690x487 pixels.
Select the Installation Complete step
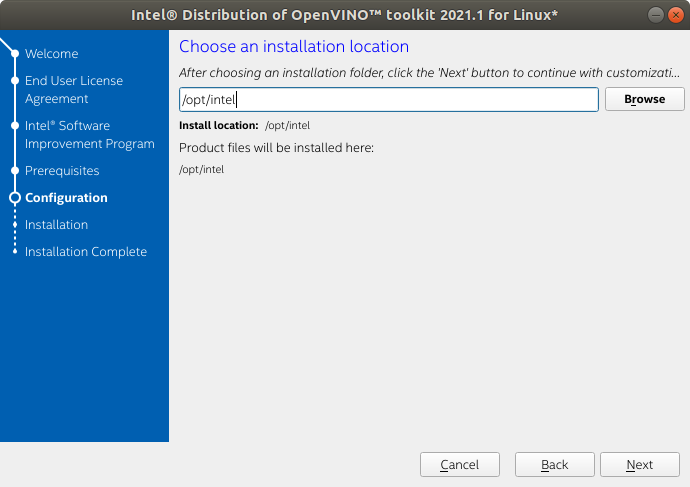click(x=85, y=252)
